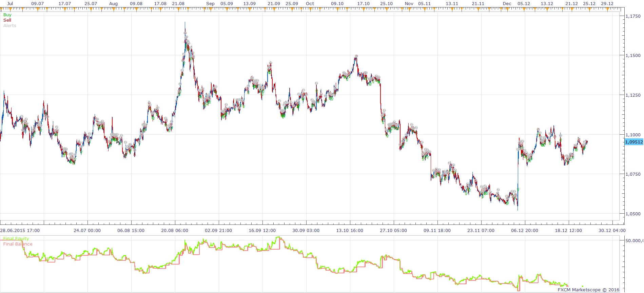
Task: Click the 21.12 date on top axis
Action: (x=572, y=4)
